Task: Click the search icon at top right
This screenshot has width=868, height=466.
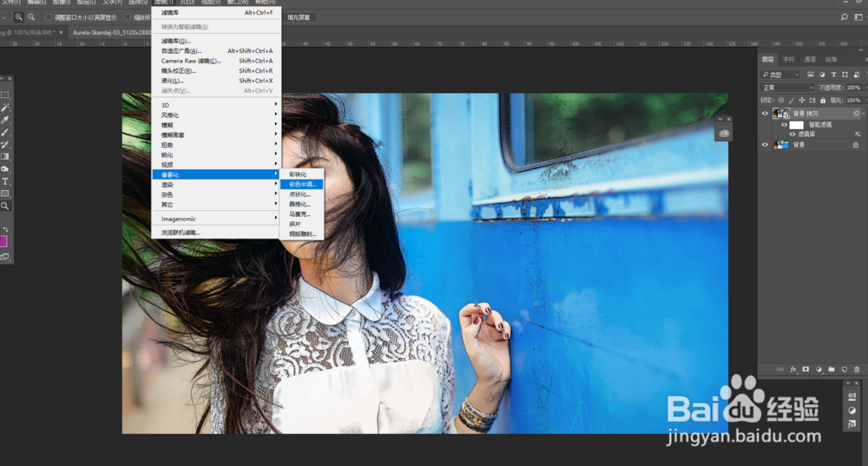Action: click(x=845, y=17)
